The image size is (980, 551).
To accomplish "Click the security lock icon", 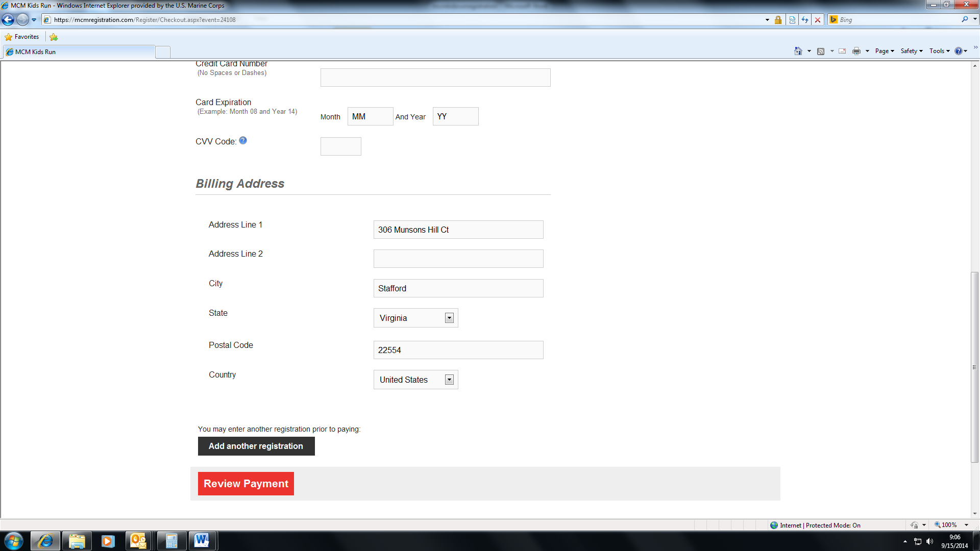I will coord(778,20).
